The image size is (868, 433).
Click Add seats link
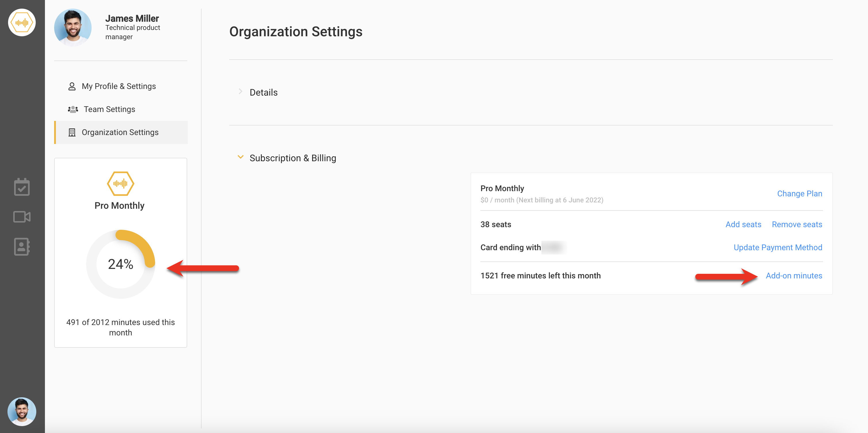[743, 225]
